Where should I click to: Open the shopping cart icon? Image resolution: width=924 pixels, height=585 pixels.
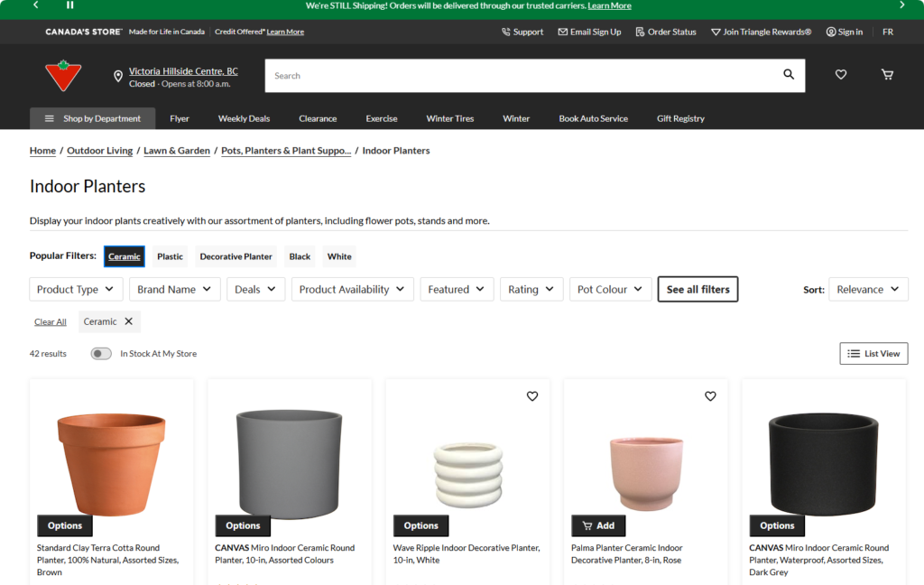tap(887, 75)
